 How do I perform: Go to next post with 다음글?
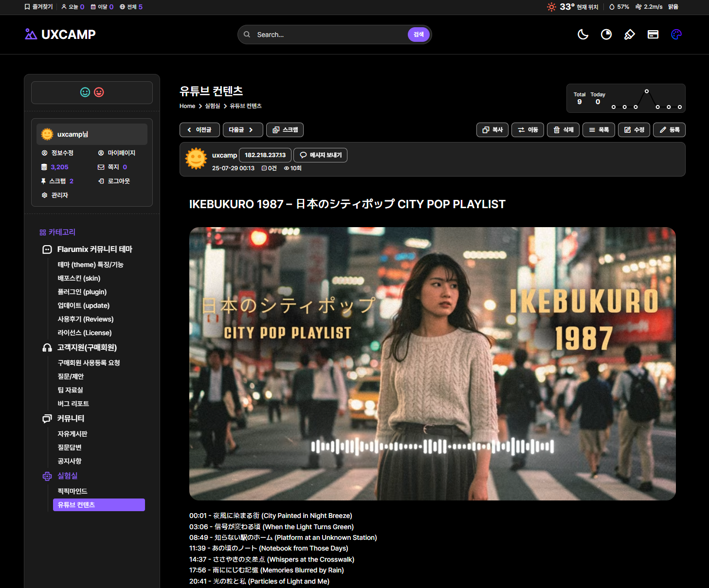click(242, 130)
